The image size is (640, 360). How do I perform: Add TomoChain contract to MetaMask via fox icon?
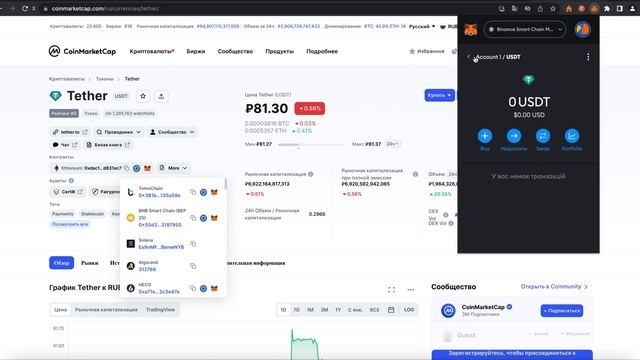214,192
